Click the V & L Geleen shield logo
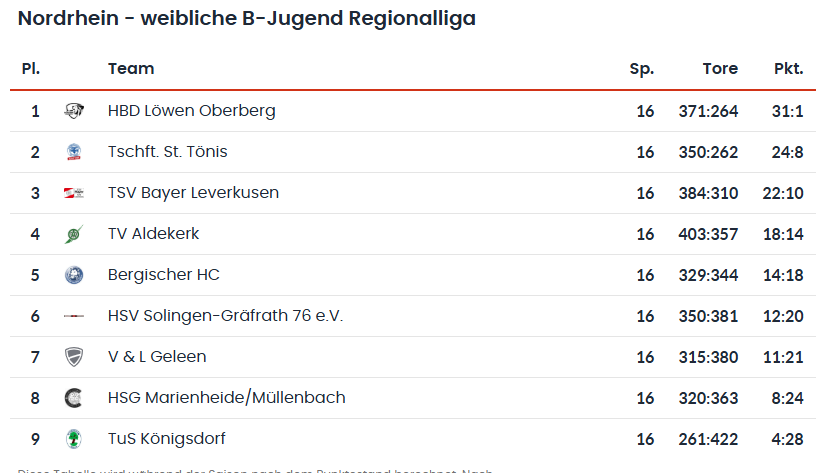Image resolution: width=819 pixels, height=473 pixels. point(73,357)
